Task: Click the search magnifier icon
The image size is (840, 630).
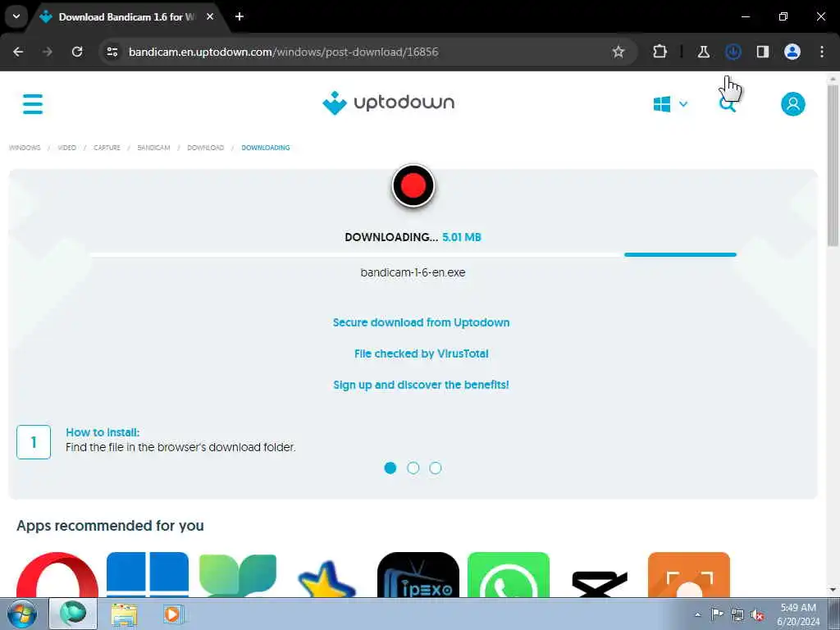Action: 727,104
